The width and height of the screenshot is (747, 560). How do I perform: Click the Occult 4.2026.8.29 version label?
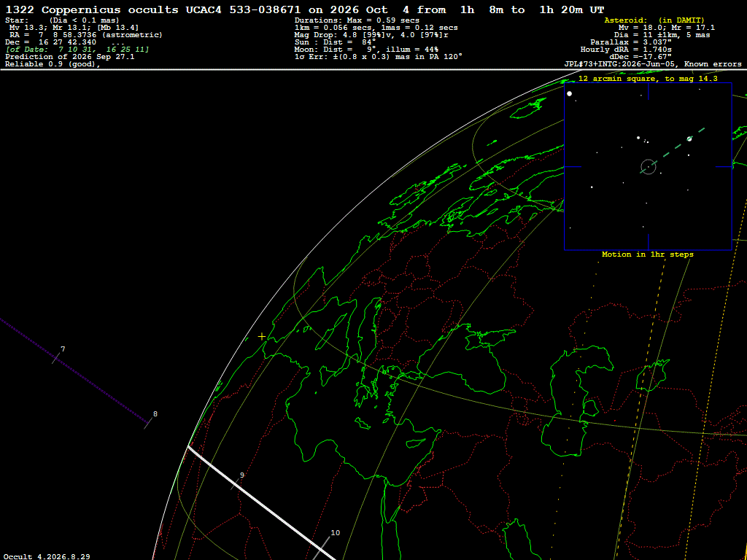pos(47,556)
